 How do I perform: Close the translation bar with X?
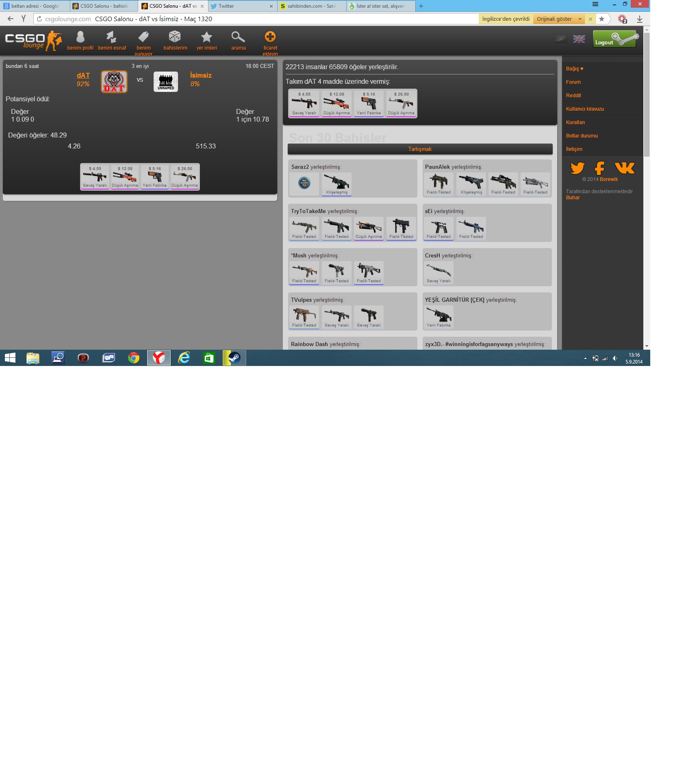(x=590, y=19)
